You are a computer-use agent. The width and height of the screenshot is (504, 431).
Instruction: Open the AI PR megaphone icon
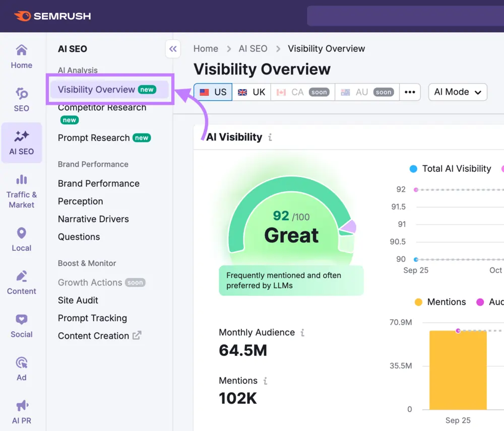pos(21,405)
